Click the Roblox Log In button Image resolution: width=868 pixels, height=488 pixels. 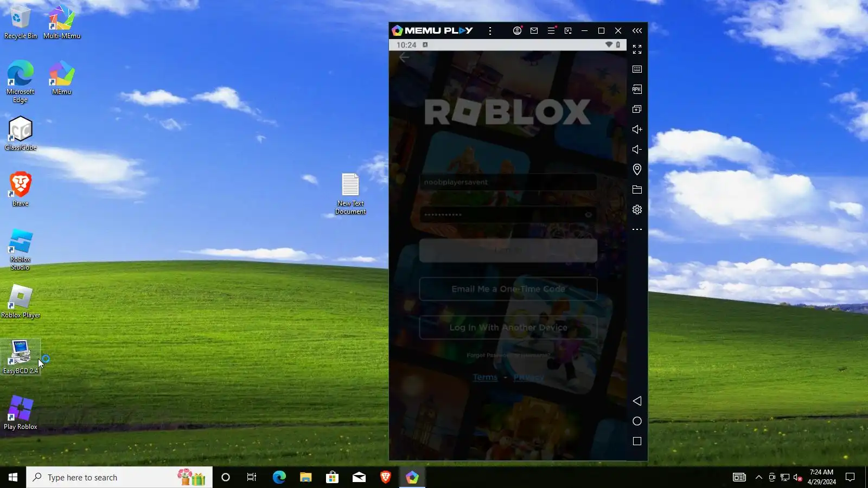click(x=508, y=251)
